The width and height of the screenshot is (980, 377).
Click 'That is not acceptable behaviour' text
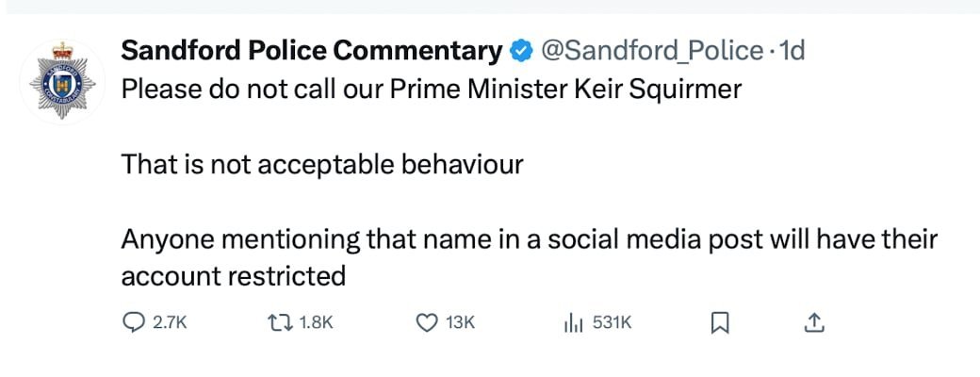pos(322,164)
